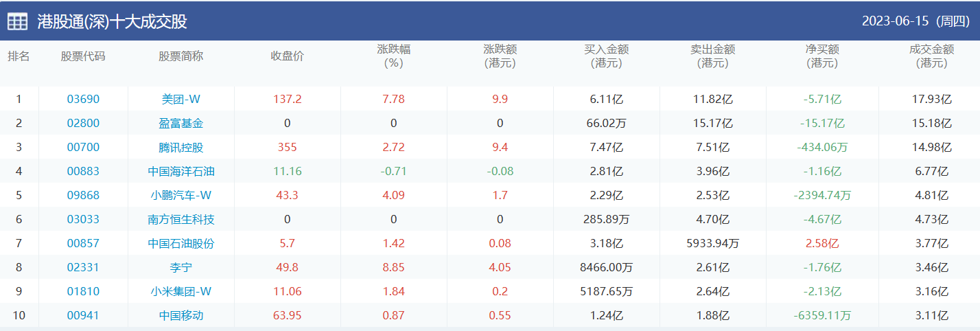Viewport: 980px width, 331px height.
Task: Open stock code 03690 link
Action: [83, 99]
